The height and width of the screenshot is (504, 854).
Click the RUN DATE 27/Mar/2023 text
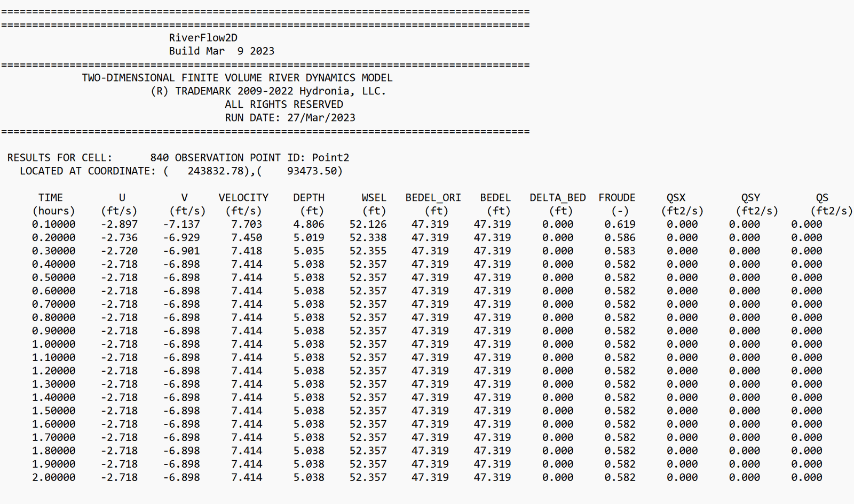[290, 118]
